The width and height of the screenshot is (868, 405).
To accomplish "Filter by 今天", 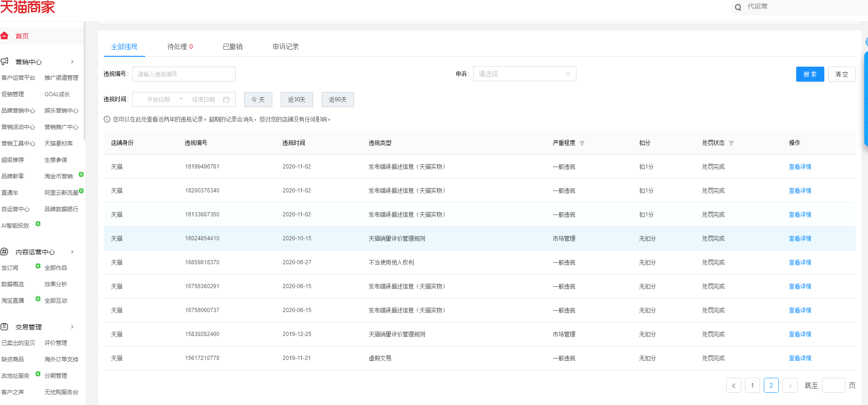I will pyautogui.click(x=258, y=99).
